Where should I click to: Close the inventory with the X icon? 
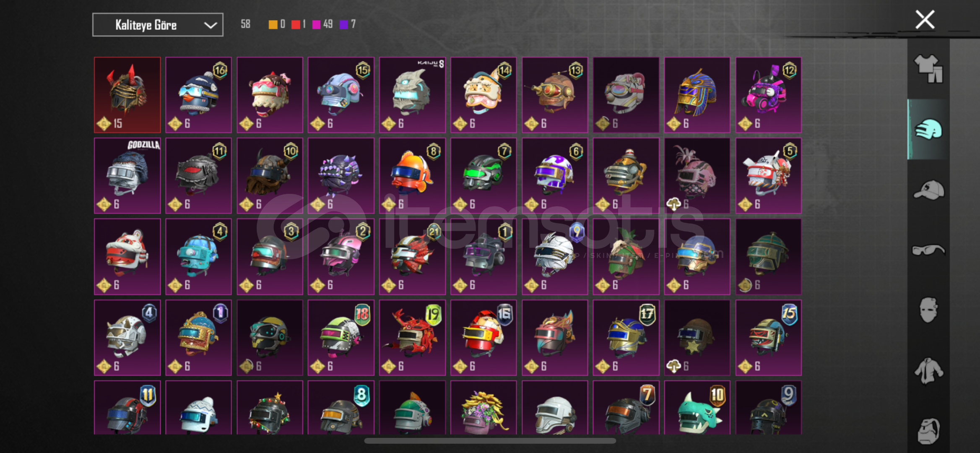click(x=925, y=20)
